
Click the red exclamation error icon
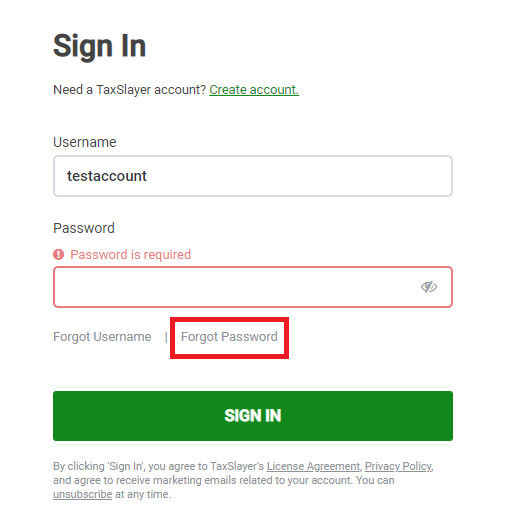[58, 254]
